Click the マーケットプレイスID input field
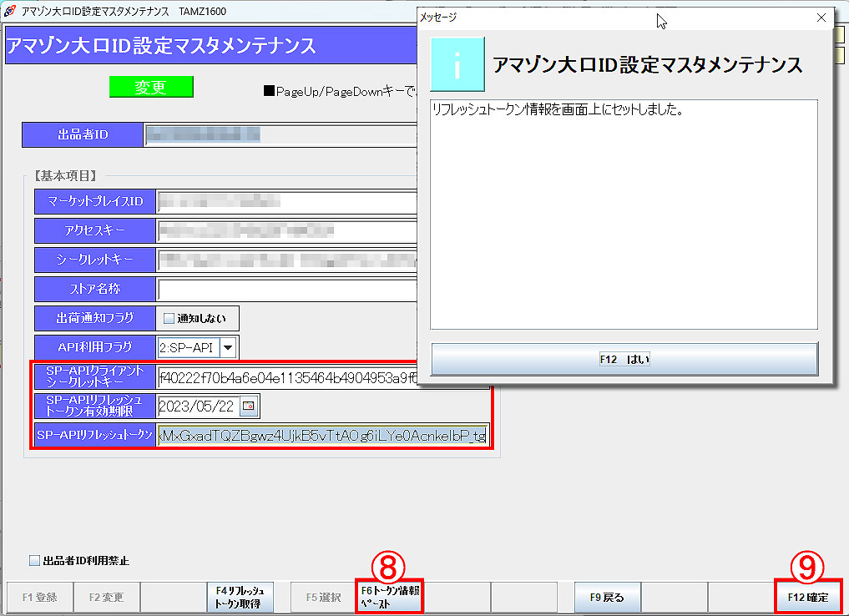The height and width of the screenshot is (616, 849). click(287, 202)
